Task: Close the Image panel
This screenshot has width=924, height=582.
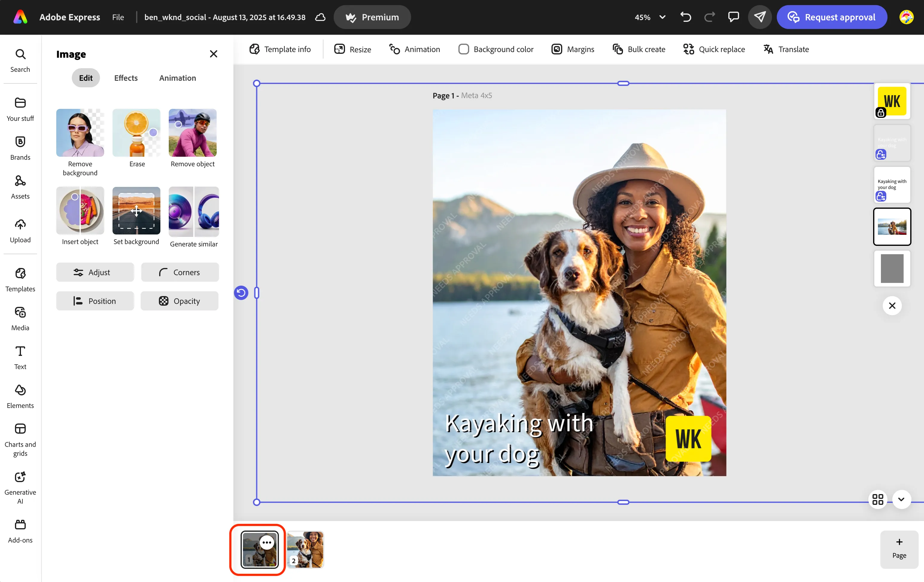Action: 213,54
